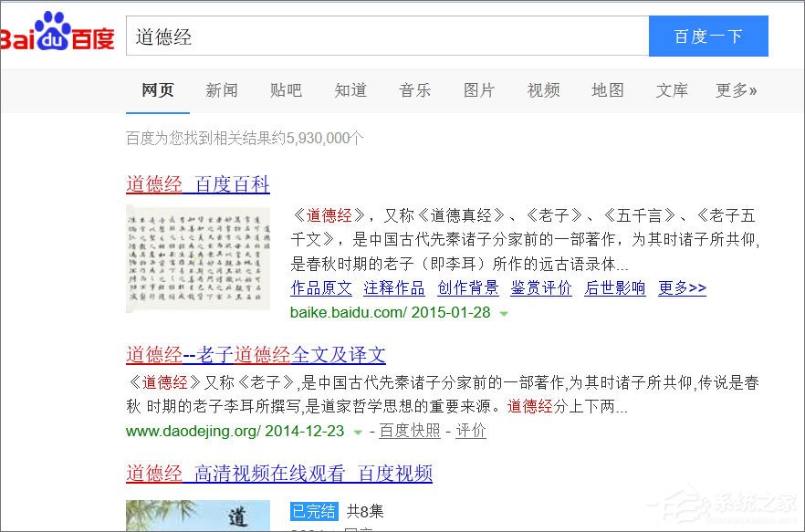The width and height of the screenshot is (805, 532).
Task: Click the daodejing.org snippet text beginning 《道德经》又称《老子》
Action: tap(443, 394)
